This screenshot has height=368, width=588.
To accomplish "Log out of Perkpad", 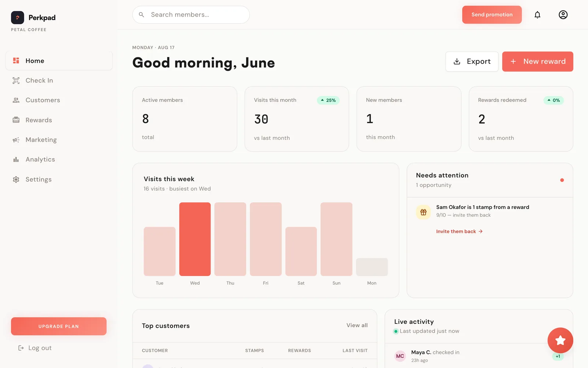I will (x=35, y=348).
